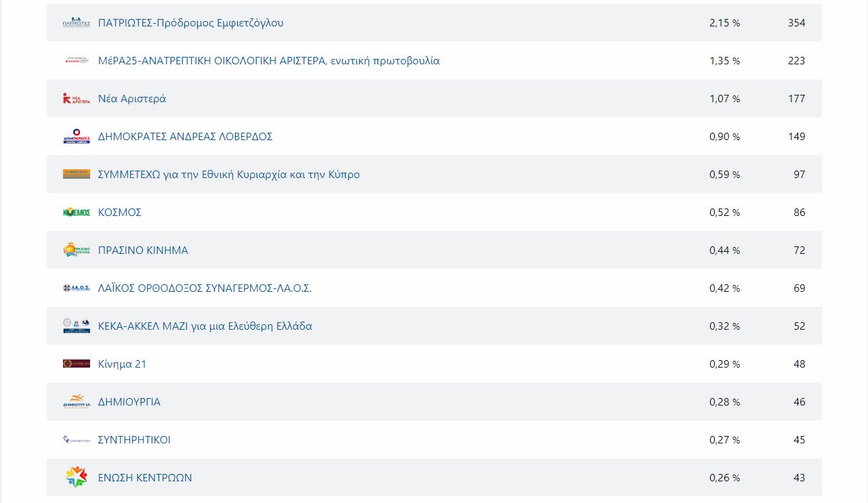868x503 pixels.
Task: Click the ΚΕΚΑ-ΑΚΚΕΛ coalition logo icon
Action: (76, 326)
